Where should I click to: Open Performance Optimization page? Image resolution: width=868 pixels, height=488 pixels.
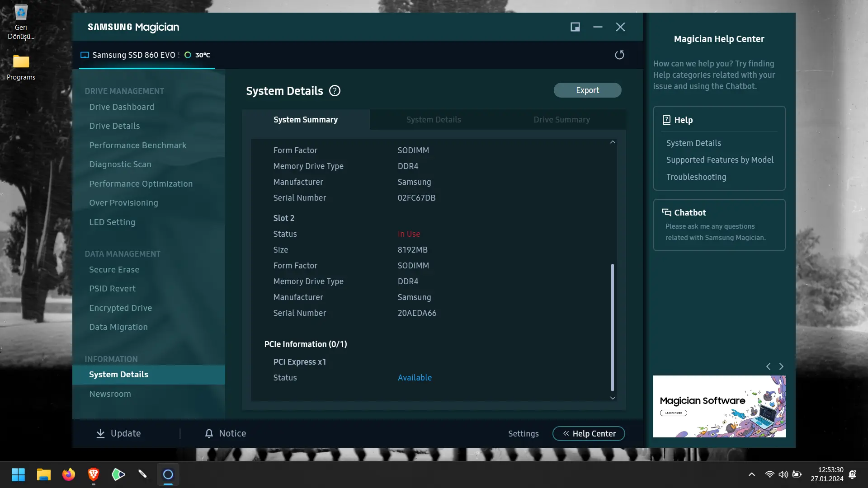pyautogui.click(x=141, y=184)
